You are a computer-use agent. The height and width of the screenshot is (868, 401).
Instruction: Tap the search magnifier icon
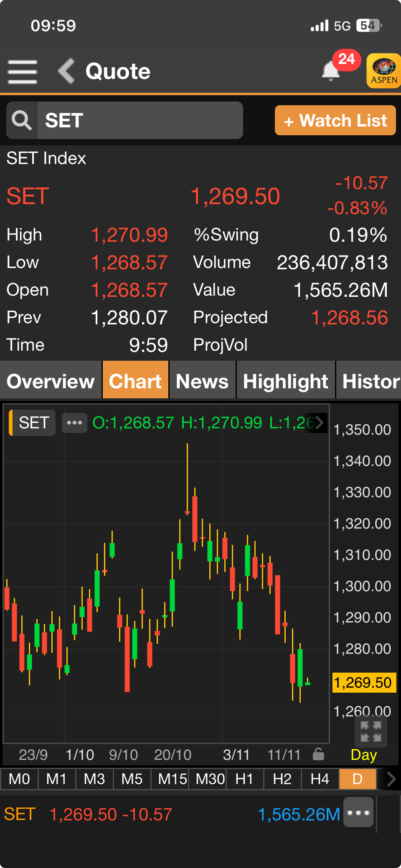click(x=22, y=120)
